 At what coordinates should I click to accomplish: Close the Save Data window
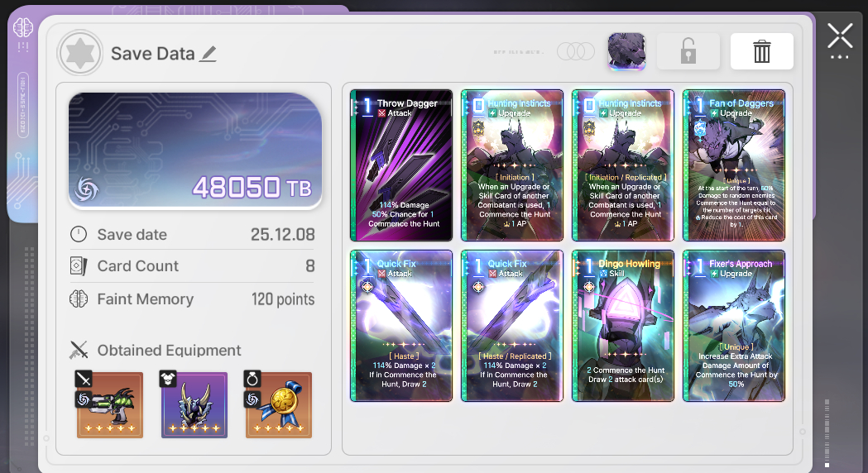840,37
